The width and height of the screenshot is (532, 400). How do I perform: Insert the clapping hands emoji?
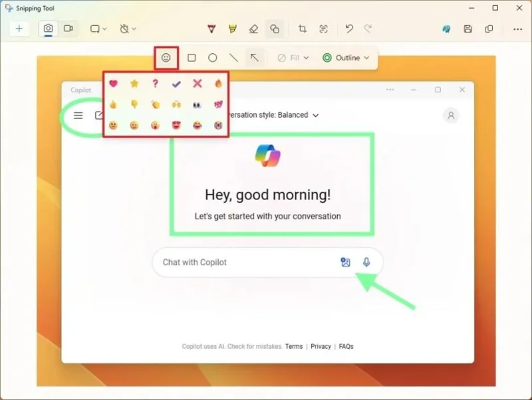coord(156,104)
